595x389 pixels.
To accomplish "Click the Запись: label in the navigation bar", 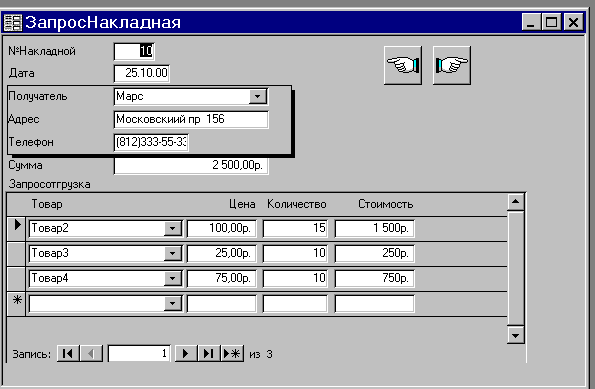I will coord(32,354).
